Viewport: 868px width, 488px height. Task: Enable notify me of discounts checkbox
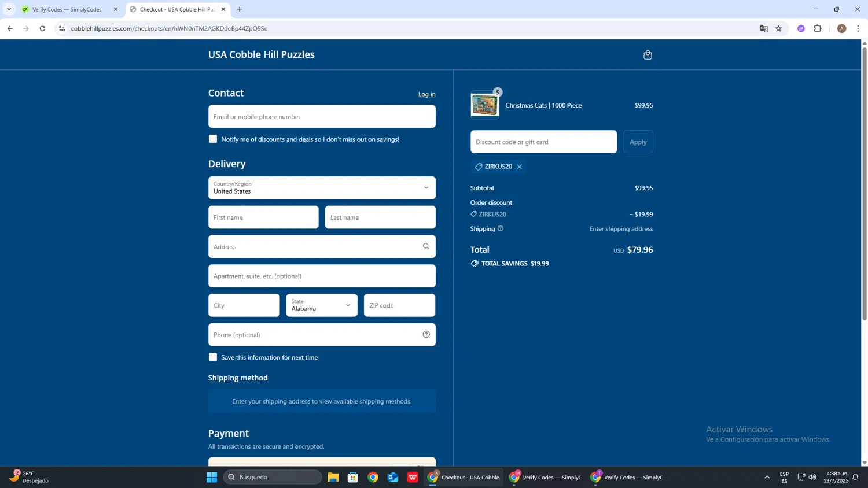tap(213, 139)
